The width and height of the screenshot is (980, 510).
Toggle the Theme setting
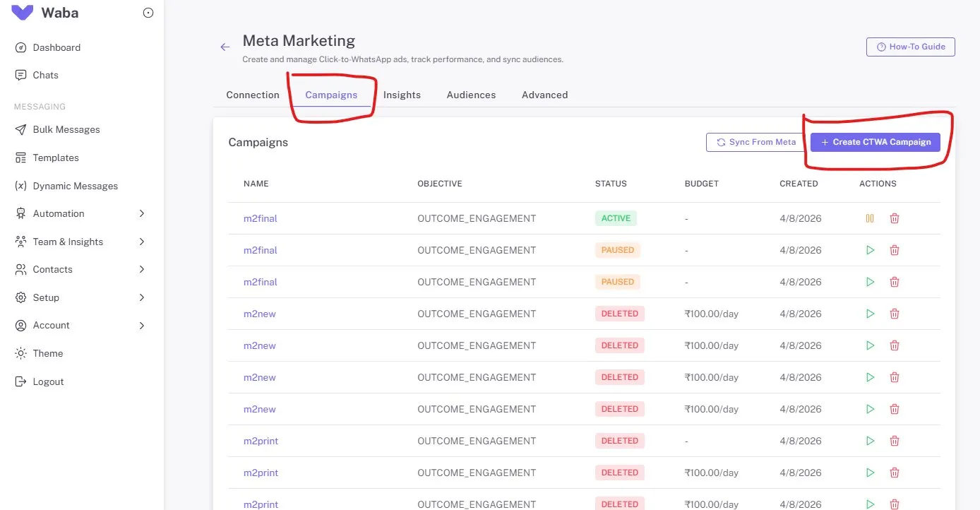point(48,353)
